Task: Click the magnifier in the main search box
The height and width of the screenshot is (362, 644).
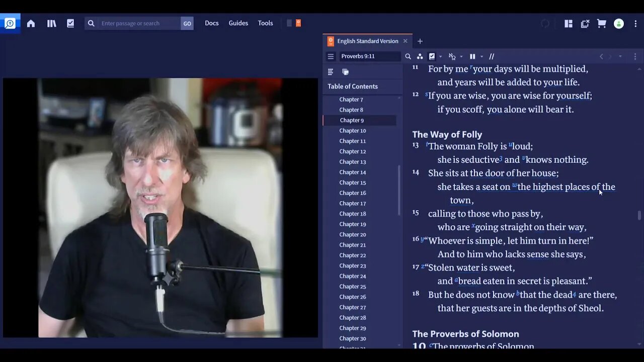Action: tap(91, 23)
